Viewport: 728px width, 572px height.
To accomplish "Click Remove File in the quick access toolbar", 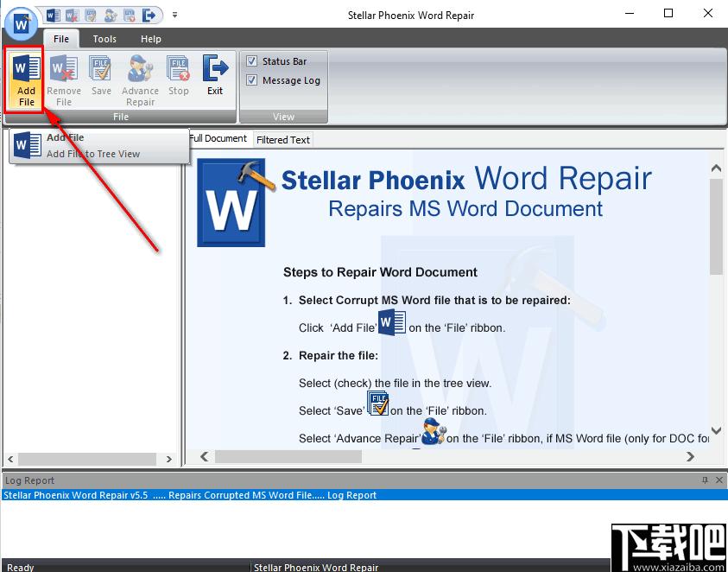I will pos(72,16).
